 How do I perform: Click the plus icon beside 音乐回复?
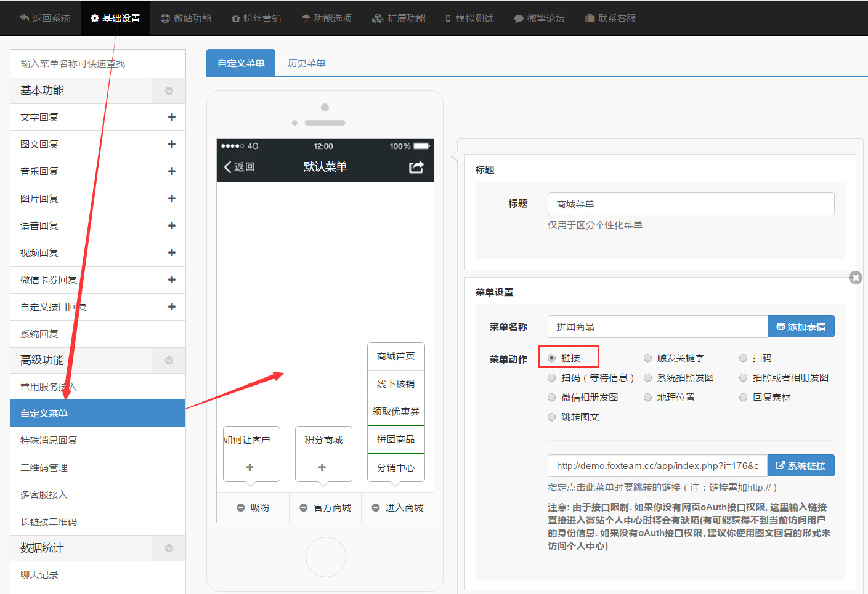coord(171,171)
